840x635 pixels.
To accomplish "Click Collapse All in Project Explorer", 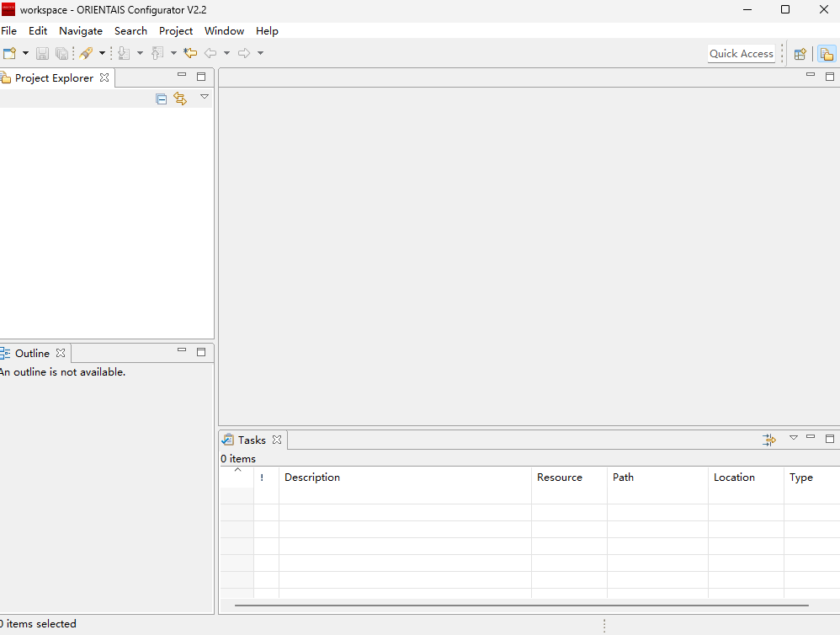I will [x=162, y=99].
